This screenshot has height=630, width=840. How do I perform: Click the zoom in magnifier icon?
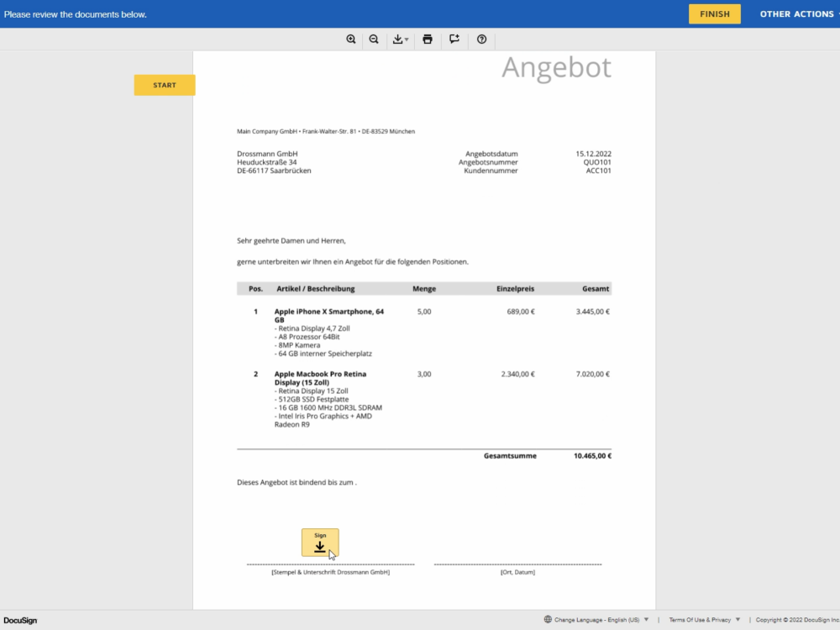(x=351, y=39)
